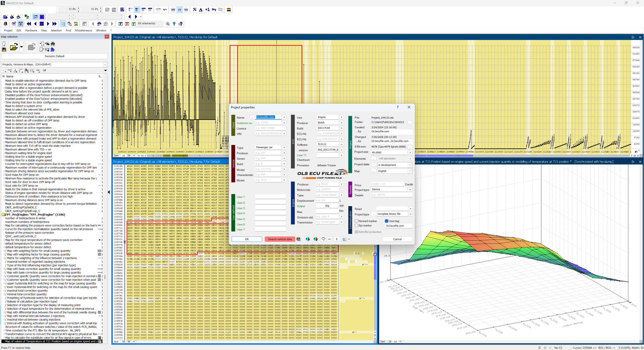Click the browse button next to Folder path

click(410, 123)
